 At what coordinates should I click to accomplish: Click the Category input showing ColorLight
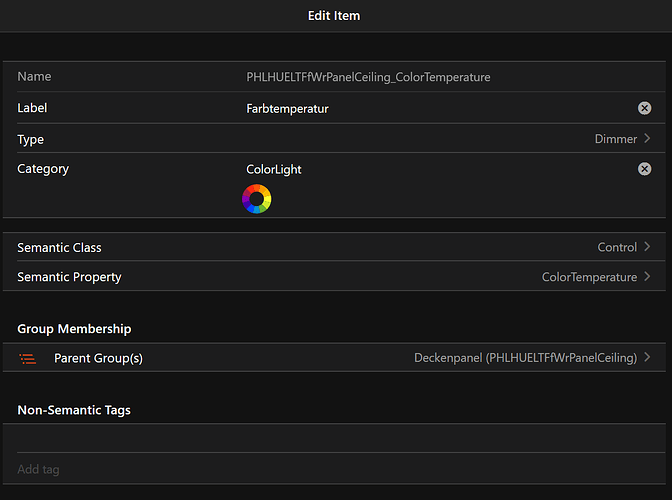pos(430,169)
